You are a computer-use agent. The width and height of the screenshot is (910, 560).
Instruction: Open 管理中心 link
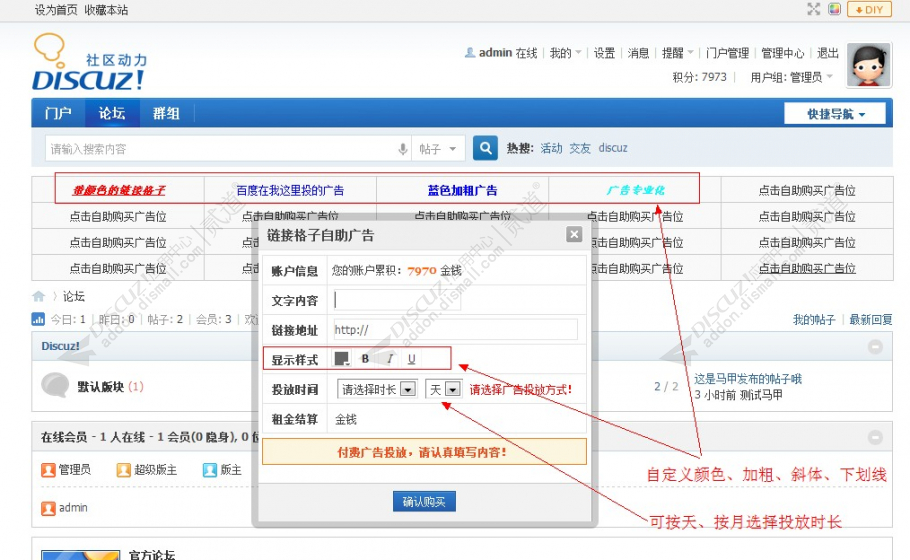pos(782,53)
